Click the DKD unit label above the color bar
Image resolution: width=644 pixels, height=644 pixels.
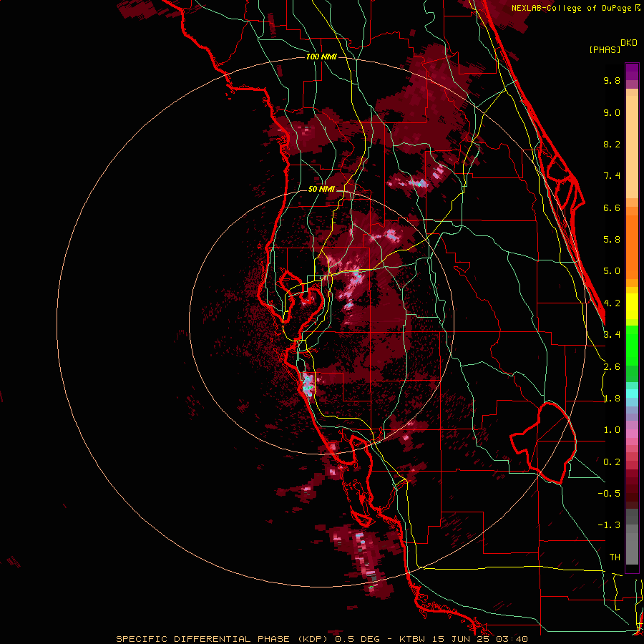629,43
